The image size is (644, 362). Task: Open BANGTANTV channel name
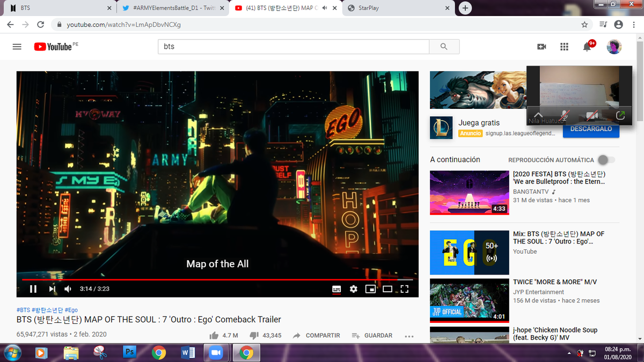pos(531,191)
